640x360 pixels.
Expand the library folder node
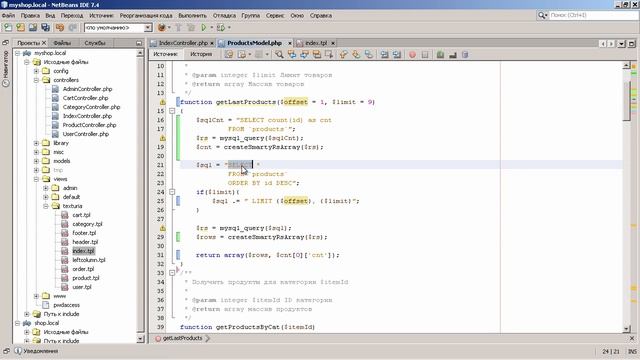pyautogui.click(x=36, y=143)
